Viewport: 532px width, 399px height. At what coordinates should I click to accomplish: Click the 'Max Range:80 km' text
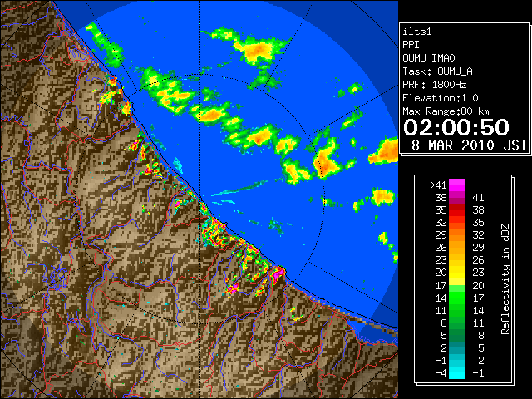point(446,111)
